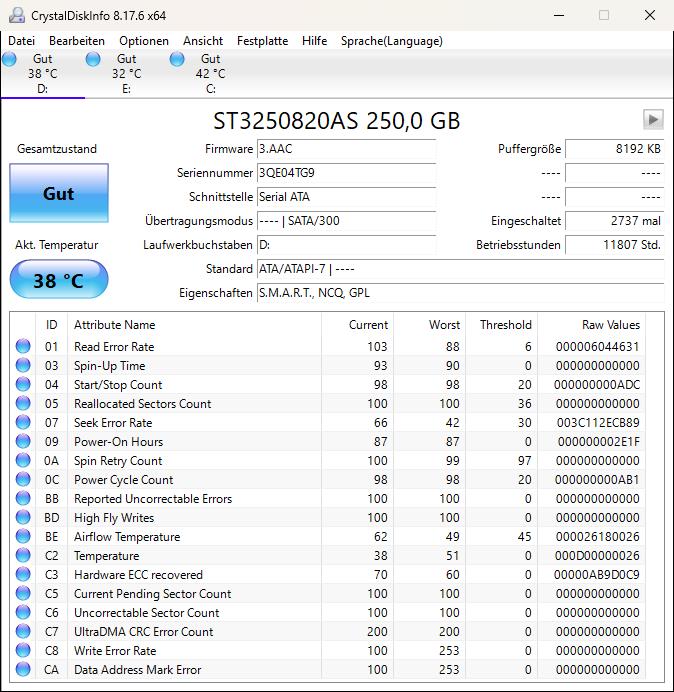Image resolution: width=674 pixels, height=692 pixels.
Task: Click status orb for C2 Temperature row
Action: [x=23, y=555]
